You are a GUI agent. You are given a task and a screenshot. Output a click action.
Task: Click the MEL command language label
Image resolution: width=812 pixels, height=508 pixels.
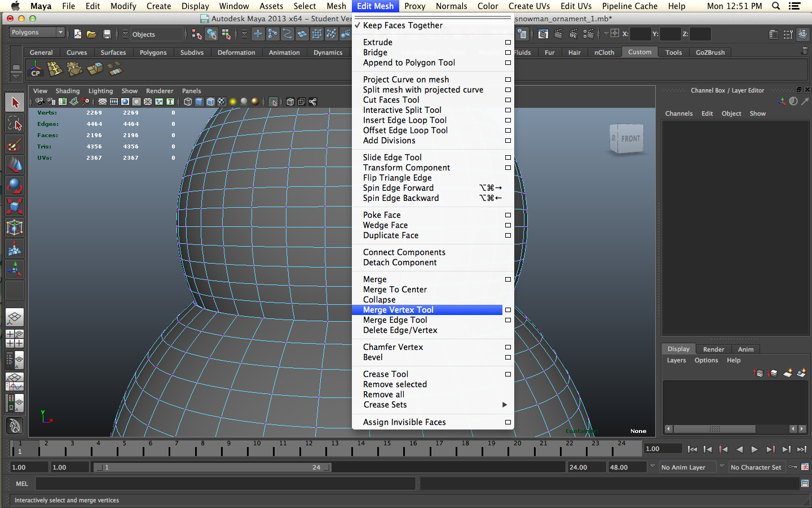[x=22, y=484]
